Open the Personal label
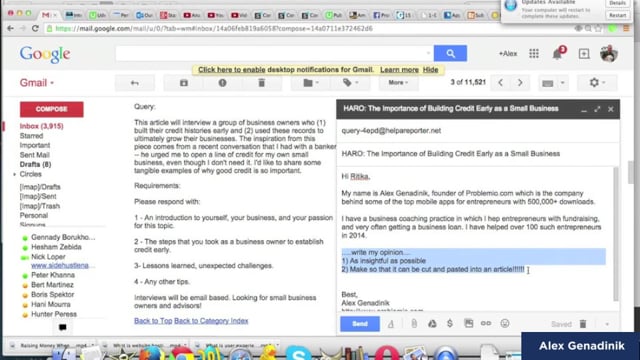The width and height of the screenshot is (640, 360). pos(34,216)
